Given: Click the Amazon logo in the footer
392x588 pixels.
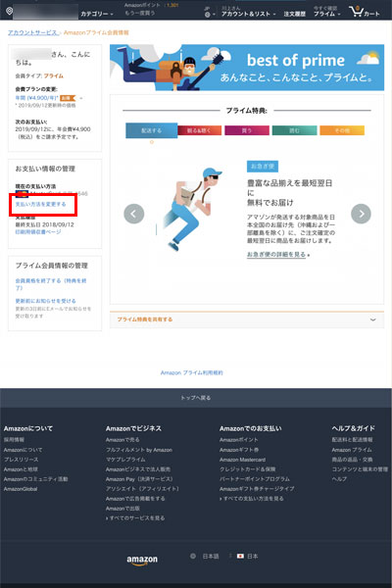Looking at the screenshot, I should point(142,560).
